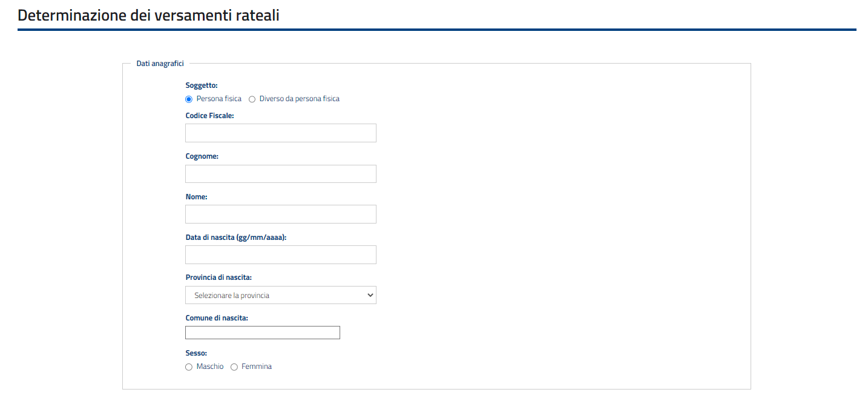Click the Soggetto label
Viewport: 868px width, 398px height.
click(202, 85)
